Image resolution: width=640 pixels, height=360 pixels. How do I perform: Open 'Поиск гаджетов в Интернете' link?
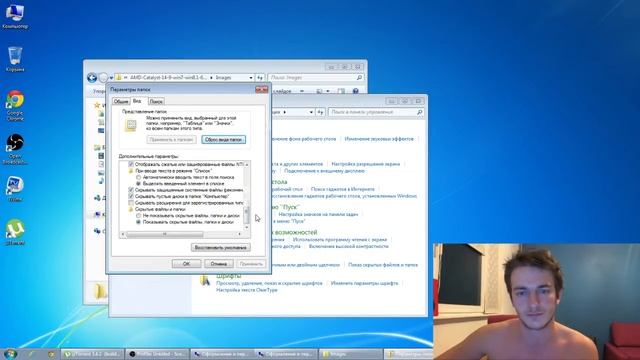tap(342, 189)
